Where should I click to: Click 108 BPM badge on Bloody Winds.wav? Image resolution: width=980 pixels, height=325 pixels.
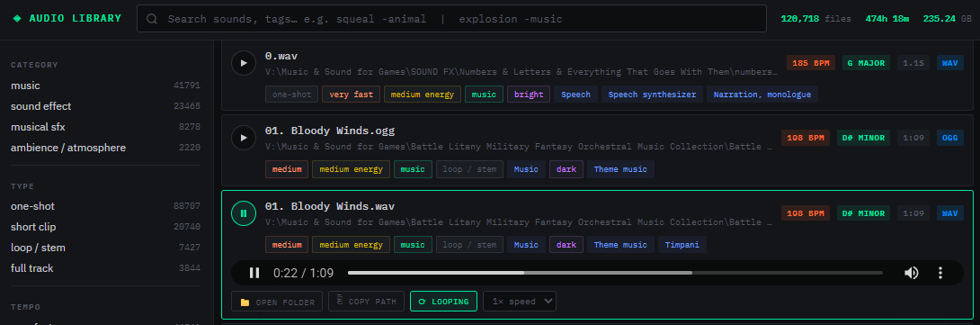[x=806, y=212]
